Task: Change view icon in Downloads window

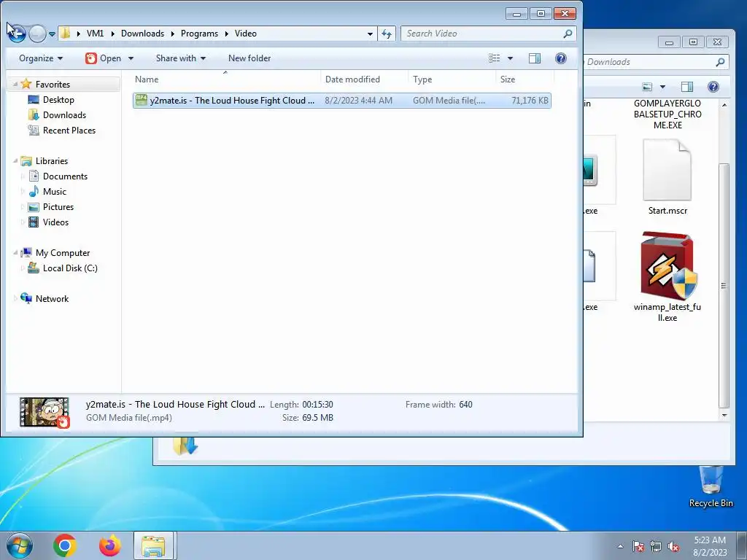Action: pyautogui.click(x=647, y=87)
